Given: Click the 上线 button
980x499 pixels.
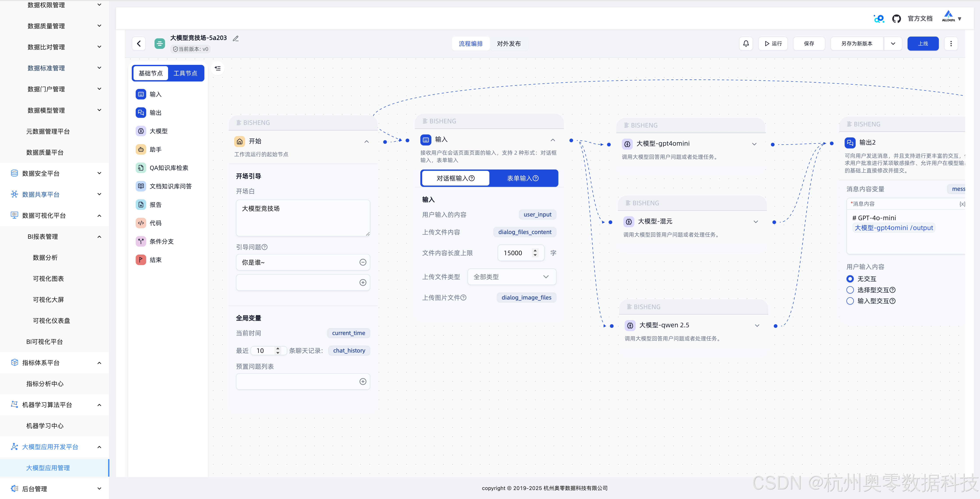Looking at the screenshot, I should 923,43.
